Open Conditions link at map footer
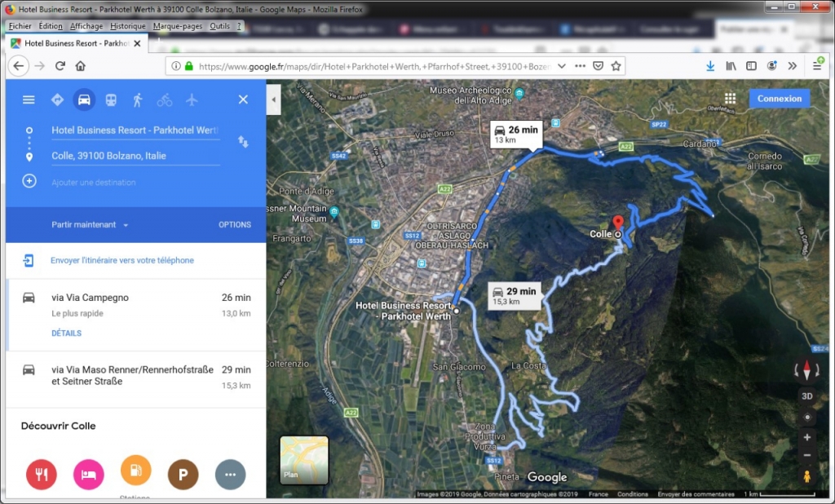The height and width of the screenshot is (504, 835). point(633,494)
